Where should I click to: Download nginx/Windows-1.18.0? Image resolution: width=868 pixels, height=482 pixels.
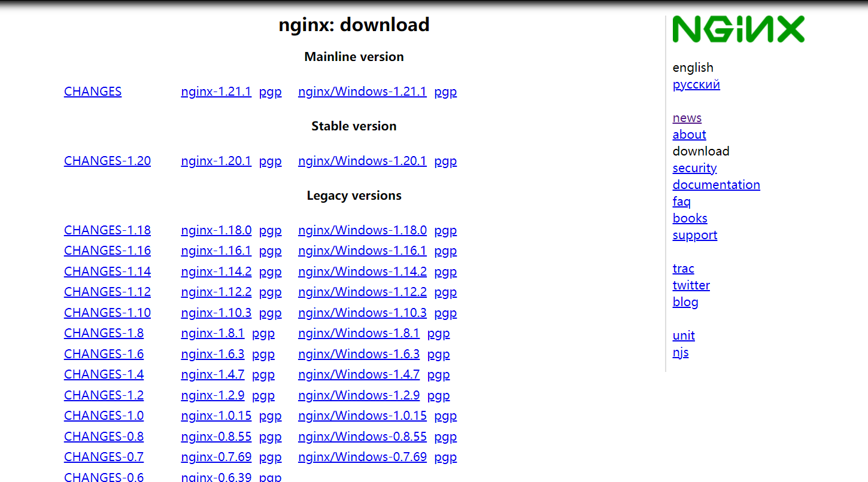(x=362, y=230)
